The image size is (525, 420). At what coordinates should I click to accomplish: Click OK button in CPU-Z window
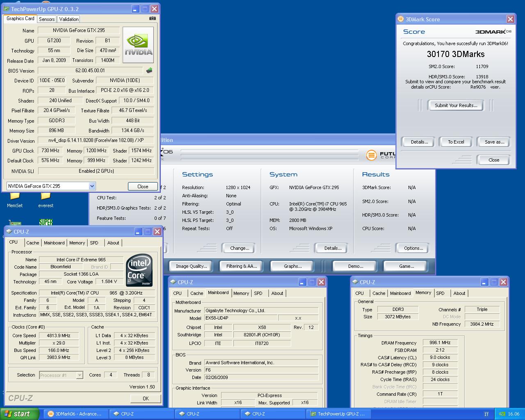146,398
